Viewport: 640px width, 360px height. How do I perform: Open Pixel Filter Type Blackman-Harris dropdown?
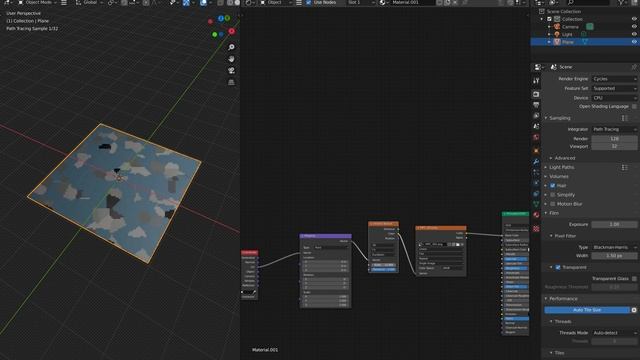click(614, 247)
